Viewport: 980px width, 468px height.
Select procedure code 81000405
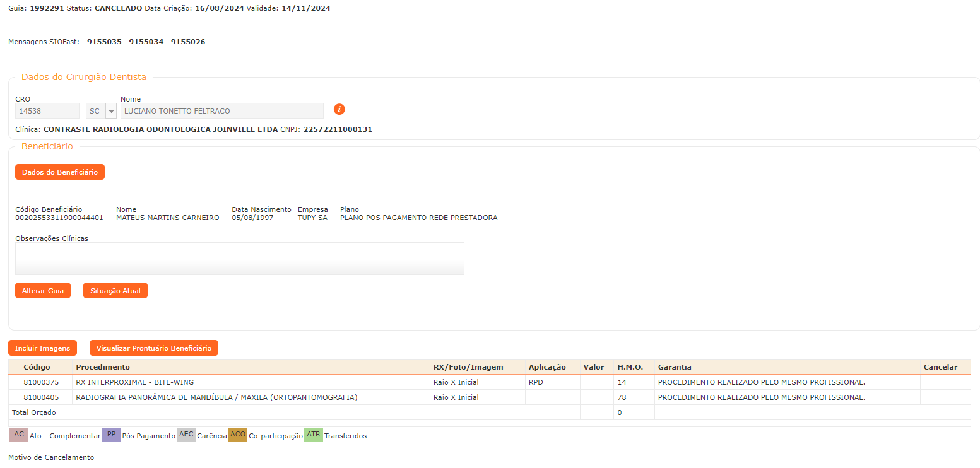41,397
